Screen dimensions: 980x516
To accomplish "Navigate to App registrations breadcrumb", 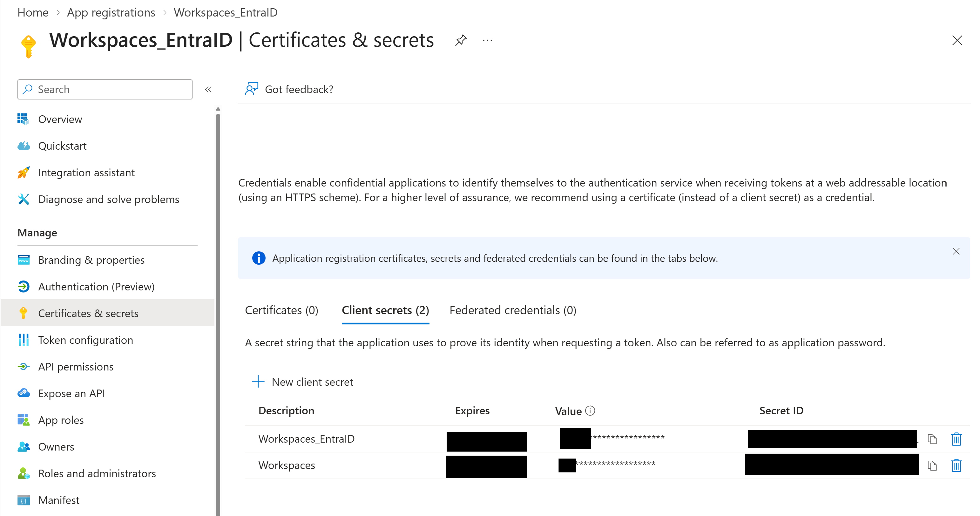I will coord(111,13).
